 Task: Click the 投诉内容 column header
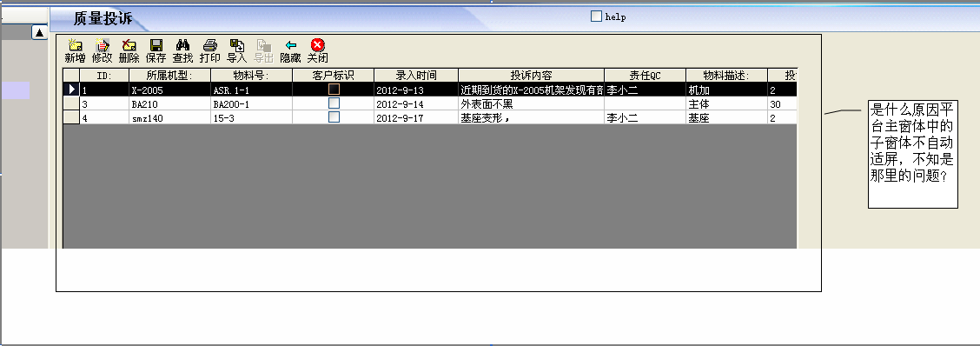[x=531, y=76]
